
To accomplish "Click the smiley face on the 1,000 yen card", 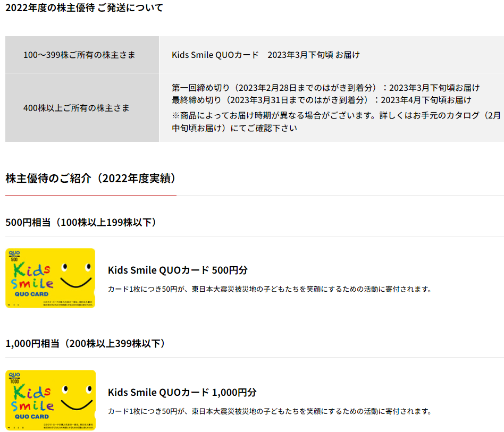I will (74, 395).
